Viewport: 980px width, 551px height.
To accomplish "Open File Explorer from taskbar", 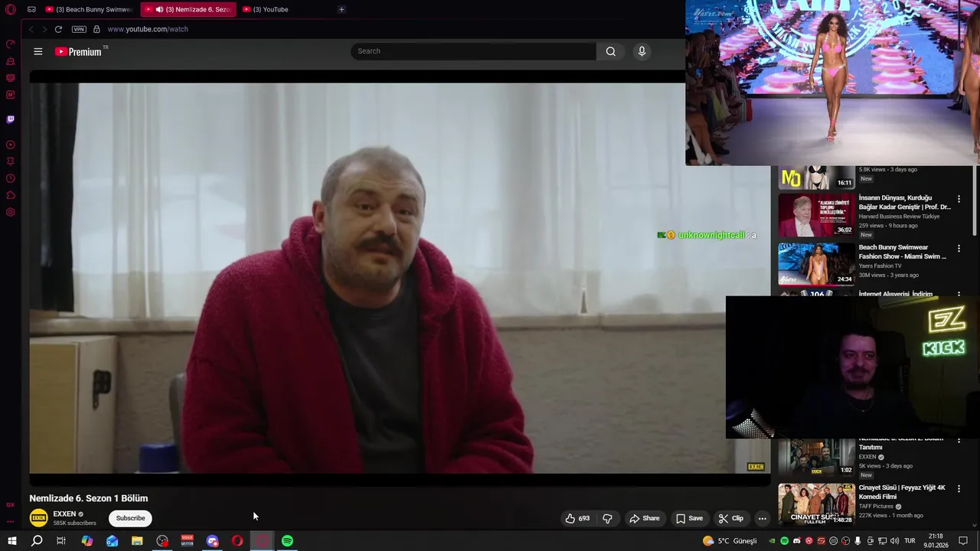I will click(137, 541).
